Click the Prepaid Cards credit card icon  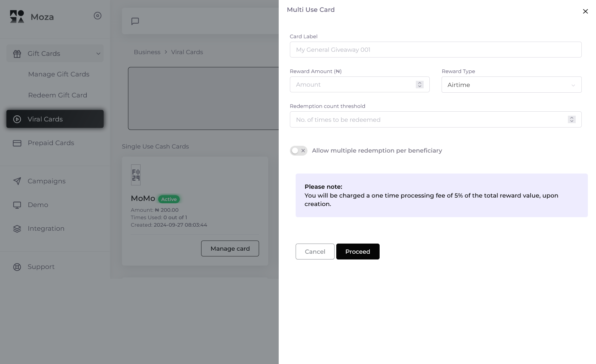point(17,143)
